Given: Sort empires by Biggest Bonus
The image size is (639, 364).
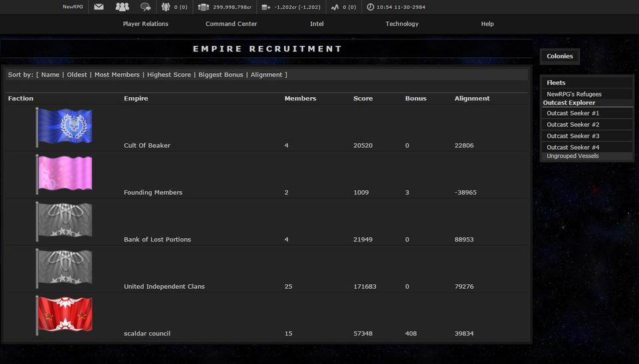Looking at the screenshot, I should click(220, 75).
